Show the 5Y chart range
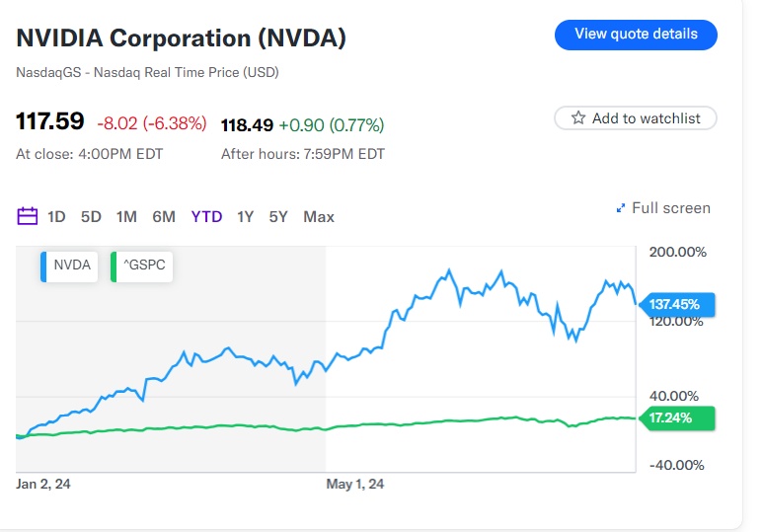Image resolution: width=763 pixels, height=532 pixels. coord(278,216)
